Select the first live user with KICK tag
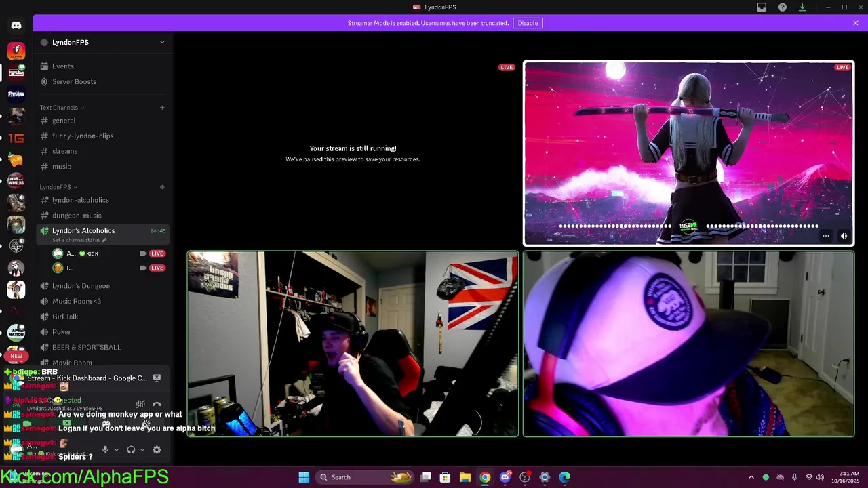868x488 pixels. pyautogui.click(x=108, y=253)
